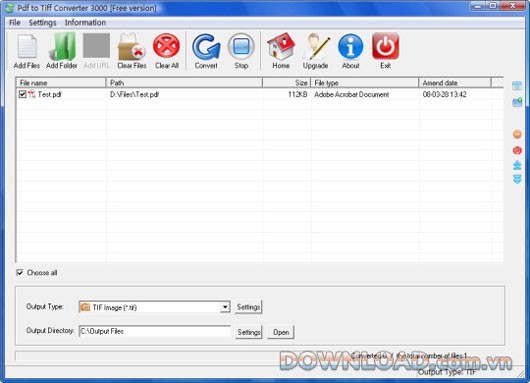530x383 pixels.
Task: Click the orange minus sidebar icon
Action: [517, 134]
